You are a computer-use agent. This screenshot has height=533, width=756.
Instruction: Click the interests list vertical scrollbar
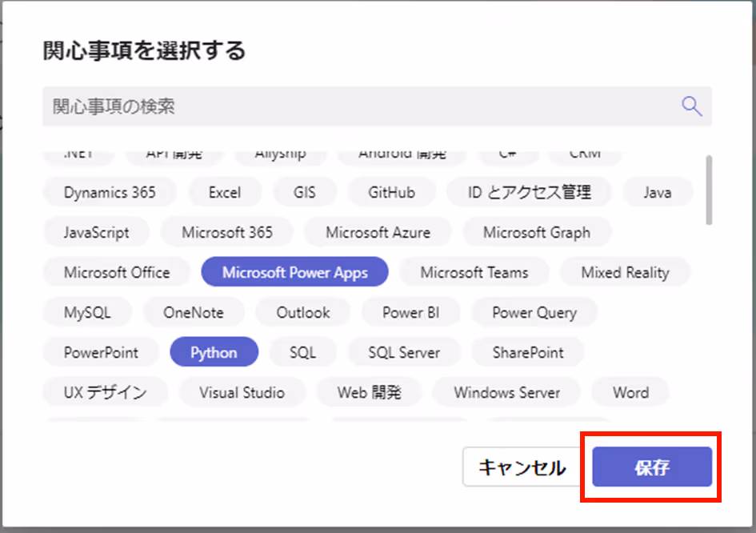709,190
